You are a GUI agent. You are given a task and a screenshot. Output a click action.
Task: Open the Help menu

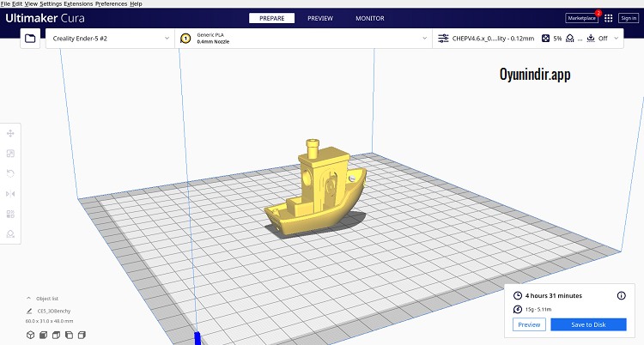pyautogui.click(x=136, y=3)
